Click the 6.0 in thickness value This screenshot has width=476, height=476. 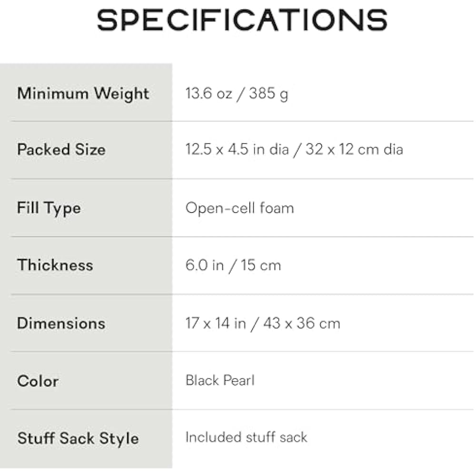[204, 265]
